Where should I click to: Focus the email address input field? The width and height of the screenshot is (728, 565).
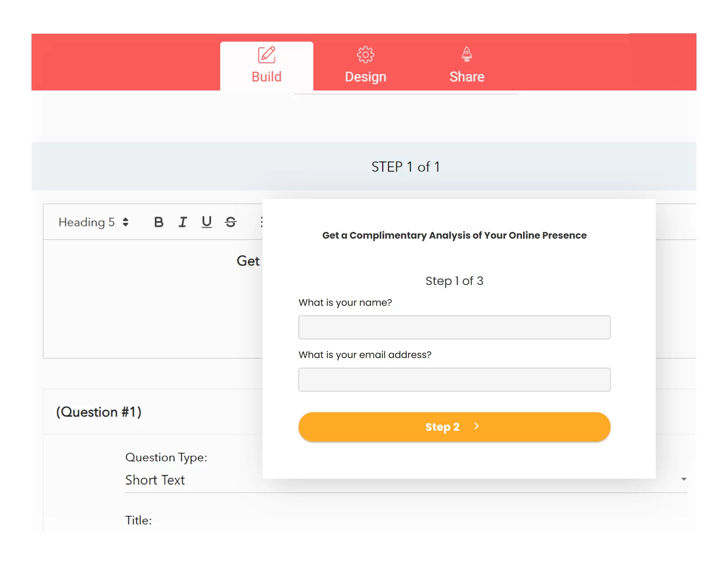[x=454, y=380]
